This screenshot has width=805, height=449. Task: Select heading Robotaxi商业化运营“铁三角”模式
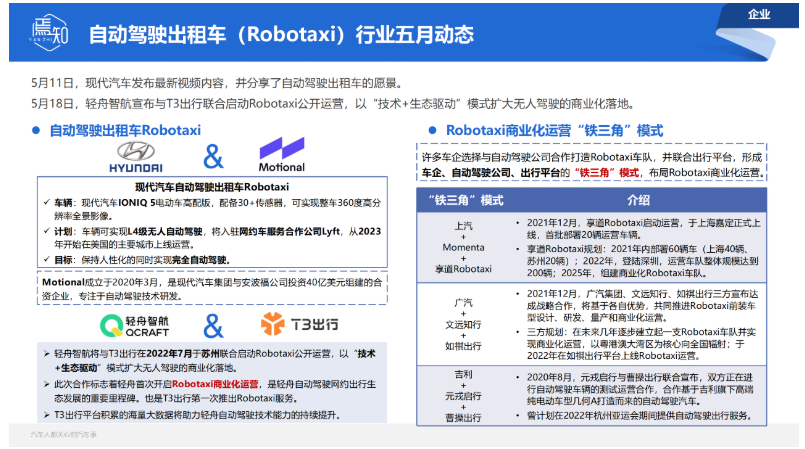coord(554,130)
